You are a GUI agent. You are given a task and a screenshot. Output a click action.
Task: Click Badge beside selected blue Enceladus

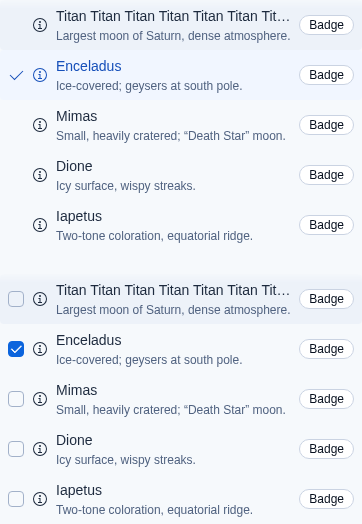(326, 75)
